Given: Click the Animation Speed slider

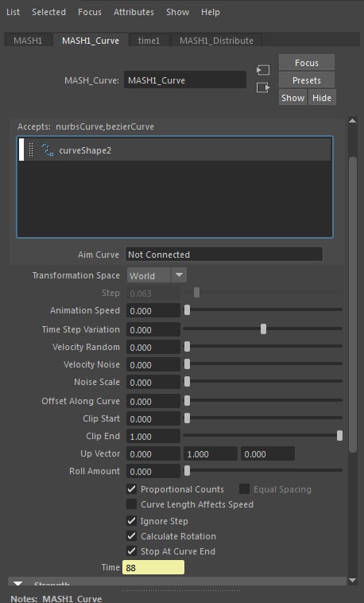Looking at the screenshot, I should pos(262,310).
